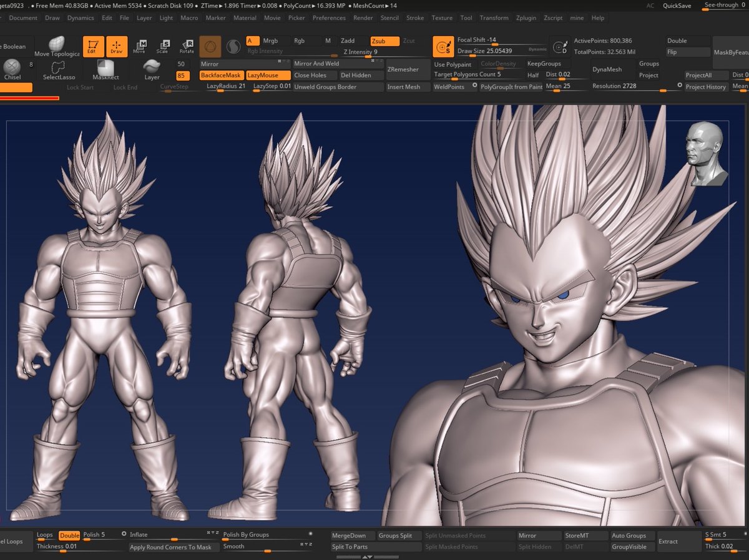Image resolution: width=749 pixels, height=560 pixels.
Task: Click the Inflate XYZ axis icons
Action: pos(212,533)
